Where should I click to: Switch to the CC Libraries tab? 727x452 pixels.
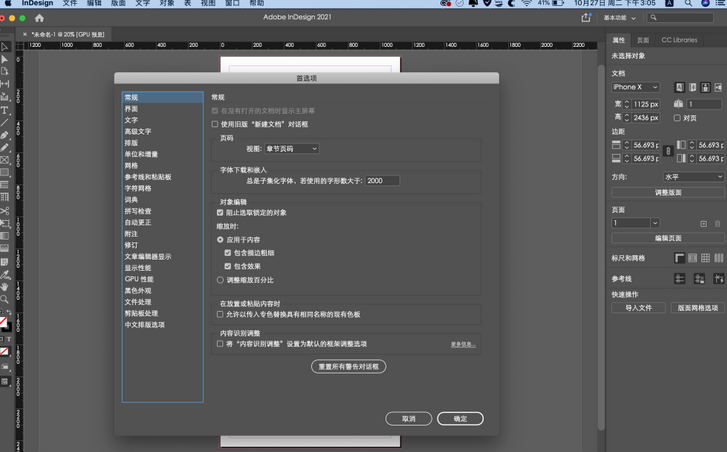(x=679, y=40)
